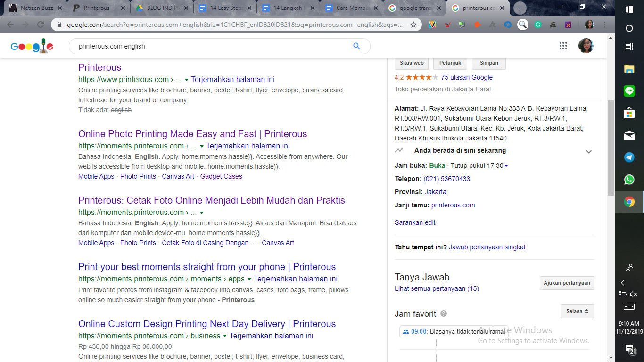
Task: Open the 75 ulasan Google reviews link
Action: pos(467,77)
